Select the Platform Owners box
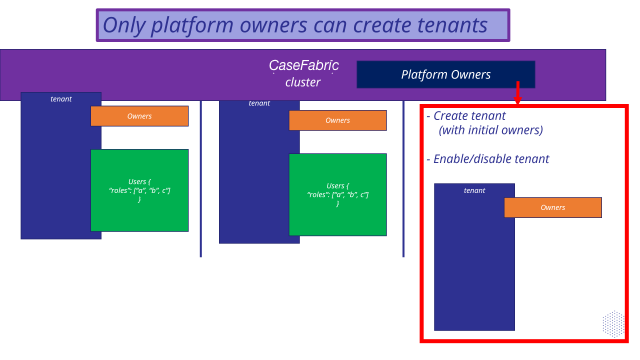Image resolution: width=640 pixels, height=360 pixels. point(446,74)
